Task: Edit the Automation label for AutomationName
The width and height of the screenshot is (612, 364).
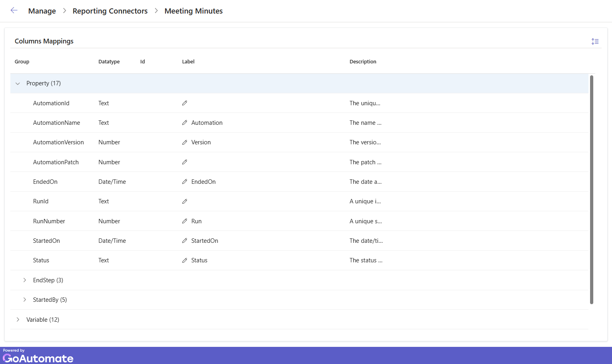Action: click(x=185, y=123)
